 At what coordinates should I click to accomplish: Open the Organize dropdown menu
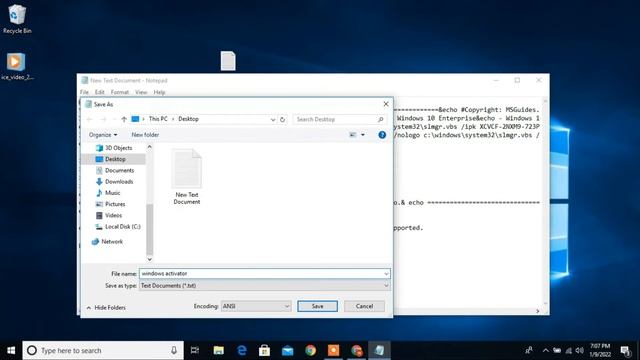[x=103, y=135]
